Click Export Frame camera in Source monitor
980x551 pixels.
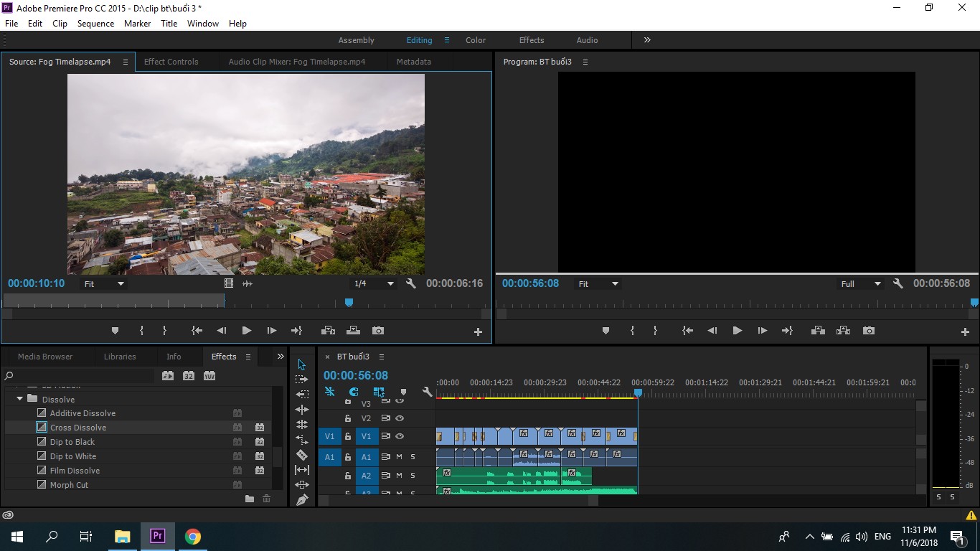pyautogui.click(x=378, y=331)
